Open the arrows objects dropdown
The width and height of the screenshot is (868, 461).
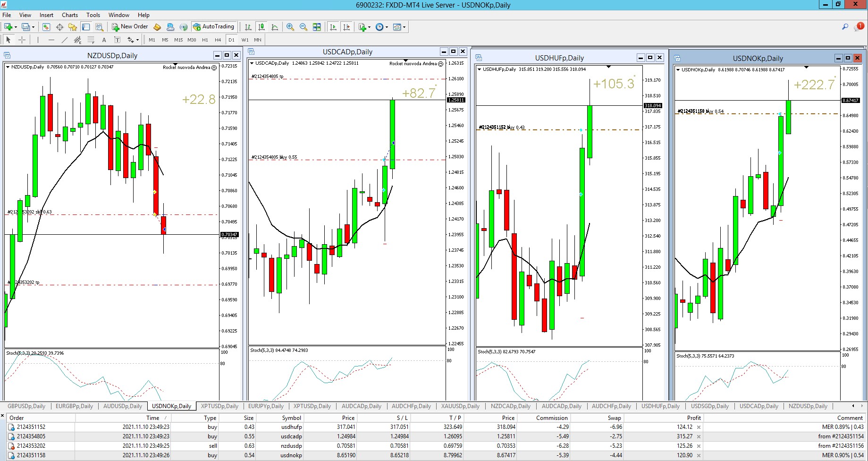tap(133, 40)
